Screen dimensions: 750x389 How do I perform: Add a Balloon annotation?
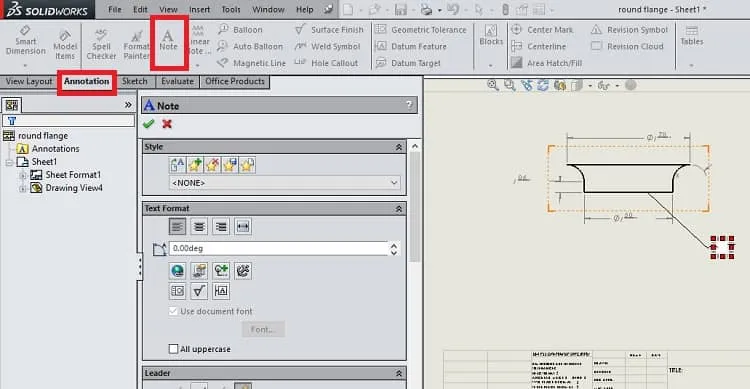click(x=240, y=30)
